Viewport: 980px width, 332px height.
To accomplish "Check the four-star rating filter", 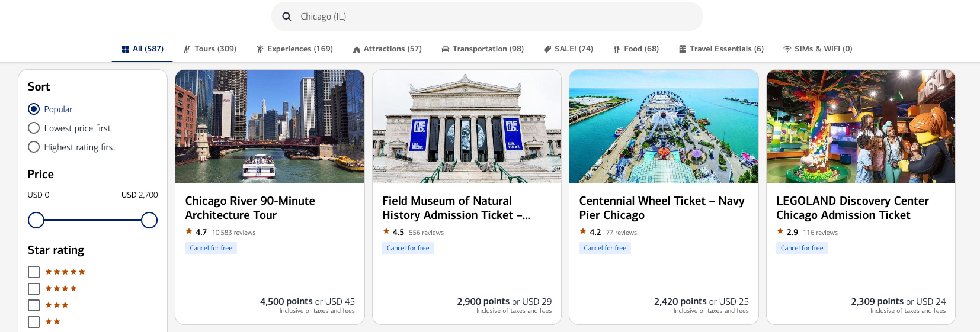I will pos(34,289).
